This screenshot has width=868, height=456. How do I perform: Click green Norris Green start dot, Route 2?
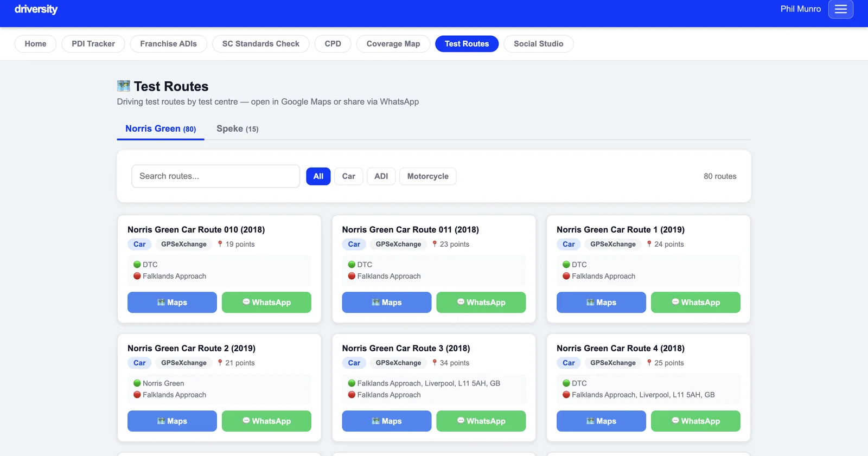pos(137,383)
